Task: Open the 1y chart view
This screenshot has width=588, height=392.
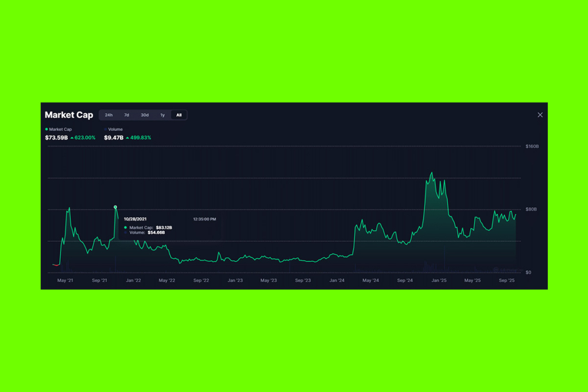Action: (x=163, y=115)
